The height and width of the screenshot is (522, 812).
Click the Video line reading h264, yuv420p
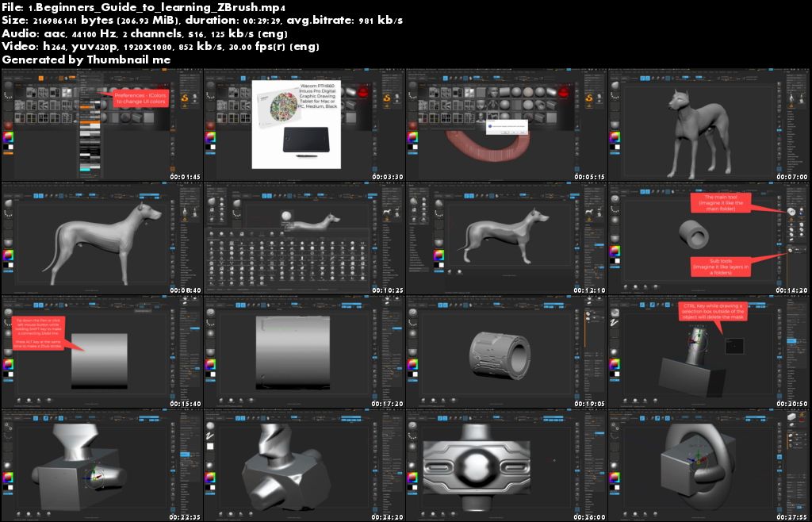tap(160, 47)
